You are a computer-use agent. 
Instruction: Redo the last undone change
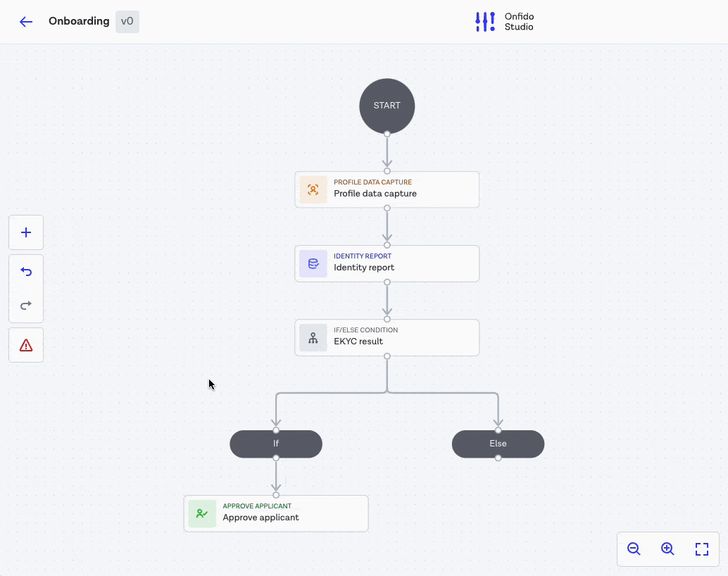tap(25, 305)
